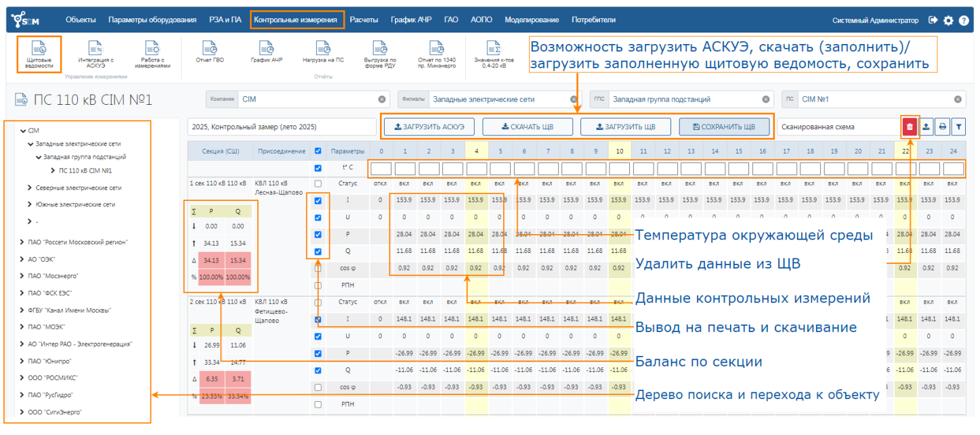Image resolution: width=980 pixels, height=435 pixels.
Task: Toggle the checkbox for row I
Action: pyautogui.click(x=318, y=201)
